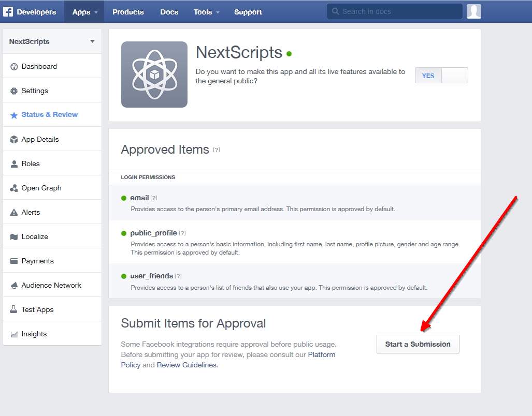This screenshot has height=416, width=532.
Task: Go to Developers home
Action: point(36,12)
